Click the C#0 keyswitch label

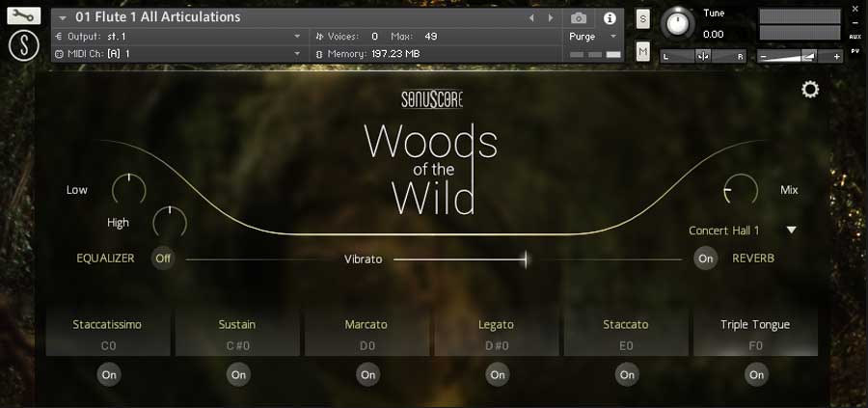coord(238,346)
